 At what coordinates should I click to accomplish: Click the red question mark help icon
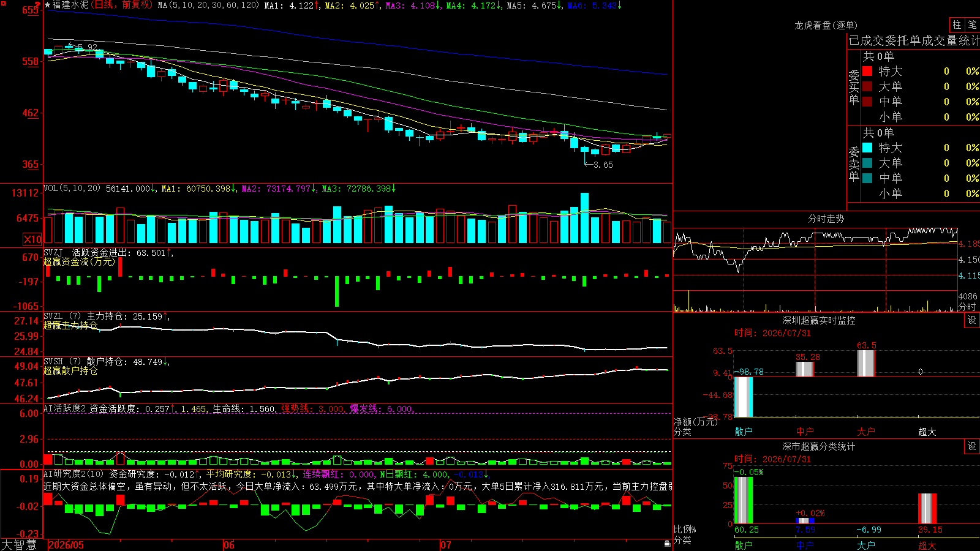[x=38, y=5]
